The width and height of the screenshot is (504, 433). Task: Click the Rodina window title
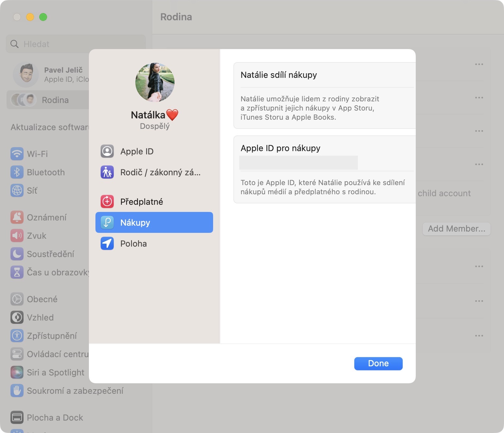[176, 17]
